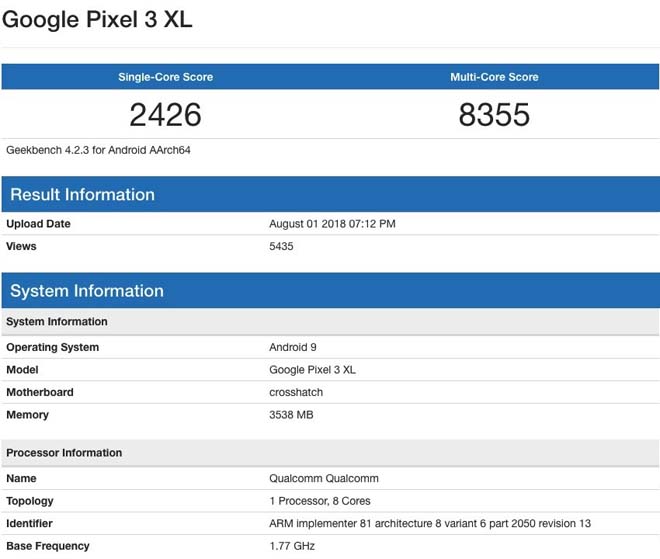The width and height of the screenshot is (660, 559).
Task: Click the single-core score value 2426
Action: (x=166, y=115)
